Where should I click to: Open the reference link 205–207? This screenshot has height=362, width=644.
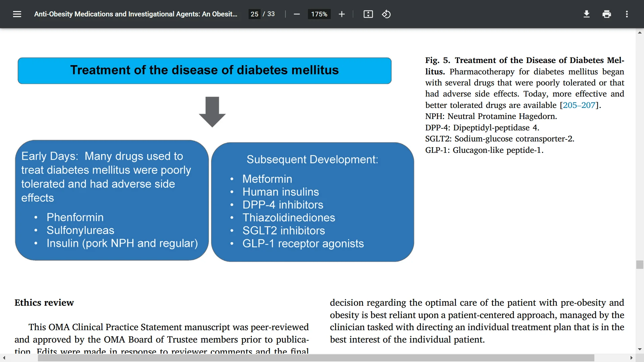(579, 105)
